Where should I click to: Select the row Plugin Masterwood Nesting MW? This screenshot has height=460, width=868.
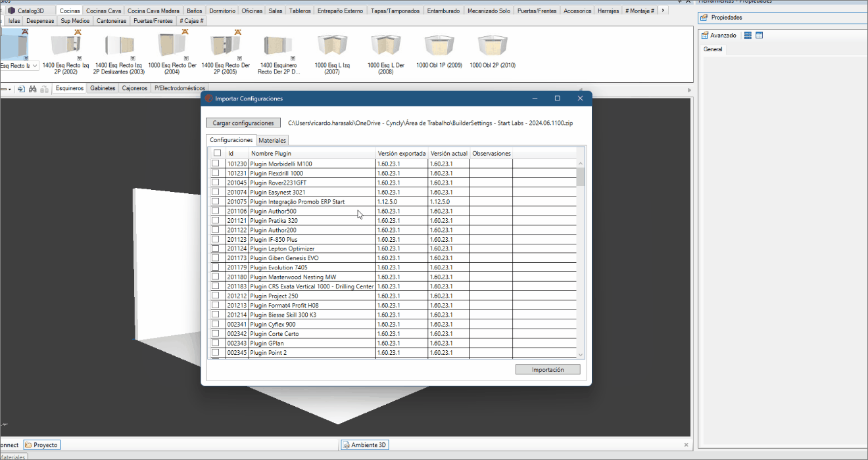(x=393, y=277)
